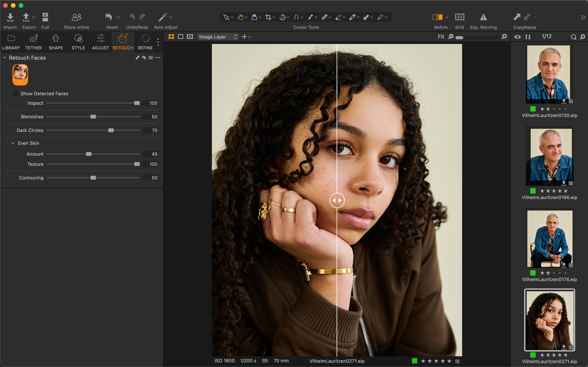This screenshot has width=588, height=367.
Task: Open the Style Brush tool
Action: [x=311, y=17]
